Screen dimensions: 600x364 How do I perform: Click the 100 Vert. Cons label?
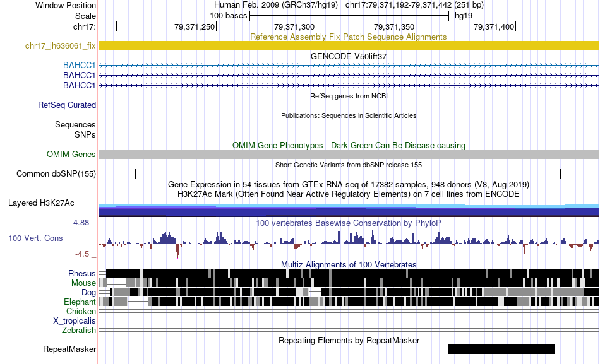35,238
